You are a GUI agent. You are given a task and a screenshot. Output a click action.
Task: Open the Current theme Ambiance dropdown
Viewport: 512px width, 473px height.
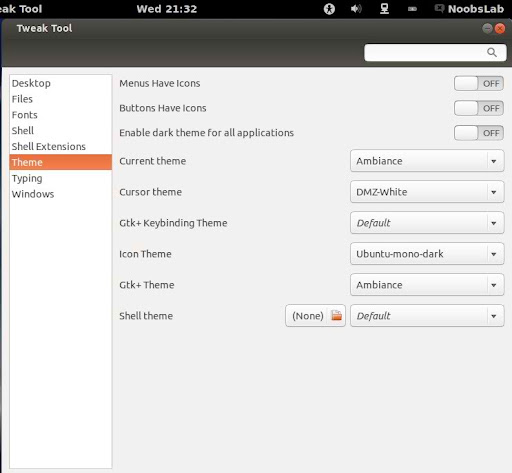point(427,161)
